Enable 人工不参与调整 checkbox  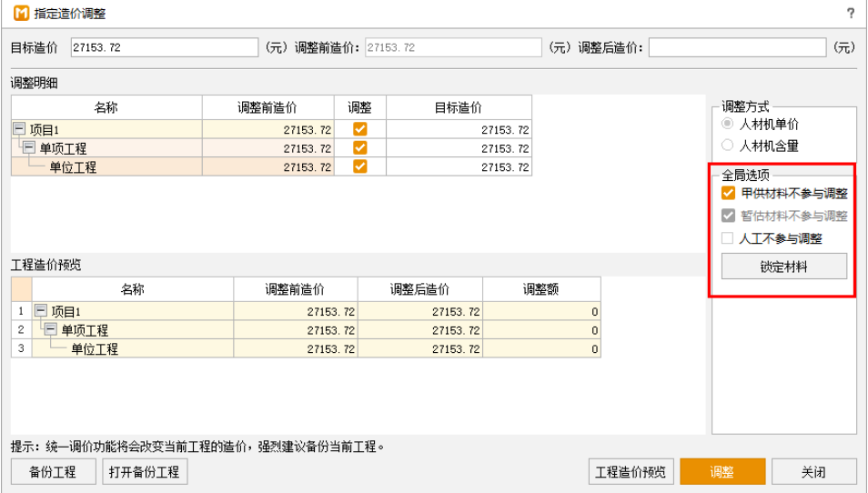click(x=728, y=238)
